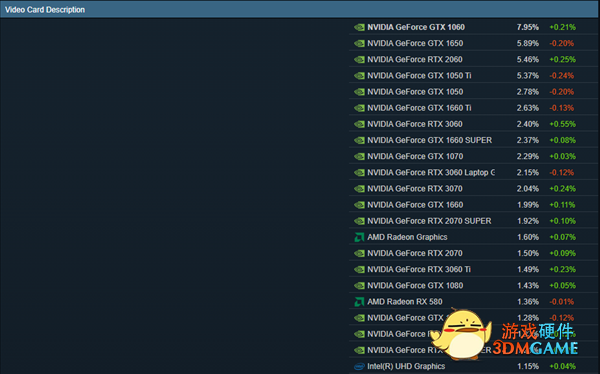600x374 pixels.
Task: Click the -0.01% change value
Action: 562,302
